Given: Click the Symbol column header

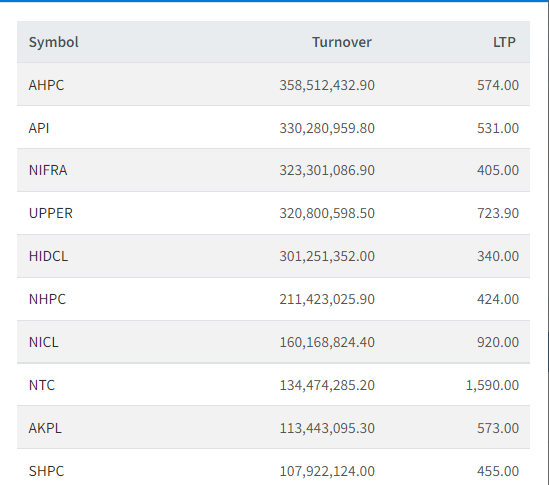Looking at the screenshot, I should pyautogui.click(x=54, y=42).
